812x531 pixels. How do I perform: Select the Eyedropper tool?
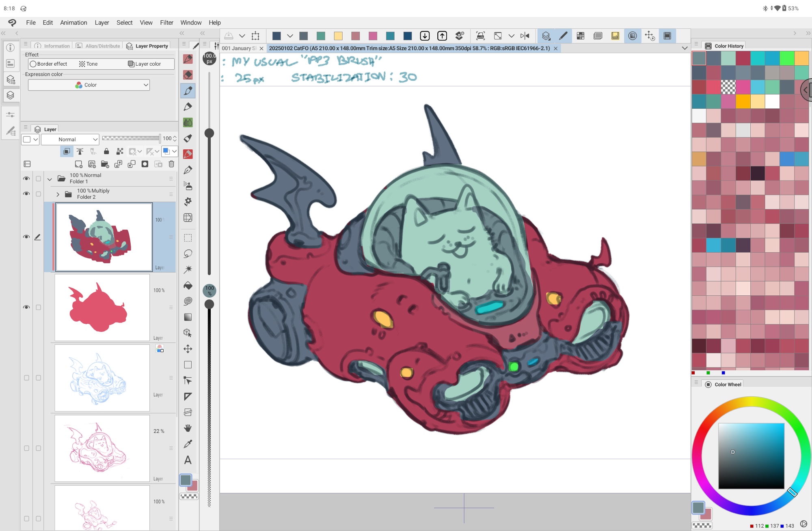coord(188,444)
